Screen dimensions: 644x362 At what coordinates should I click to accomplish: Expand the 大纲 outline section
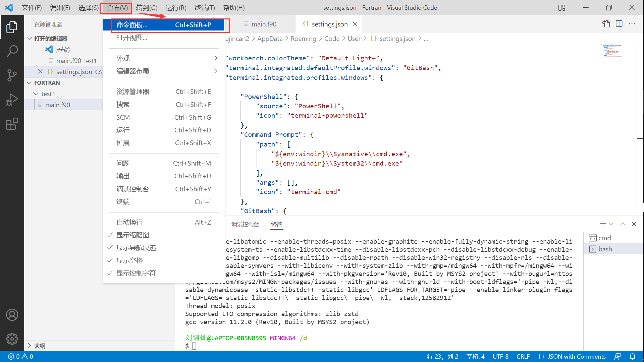coord(40,346)
